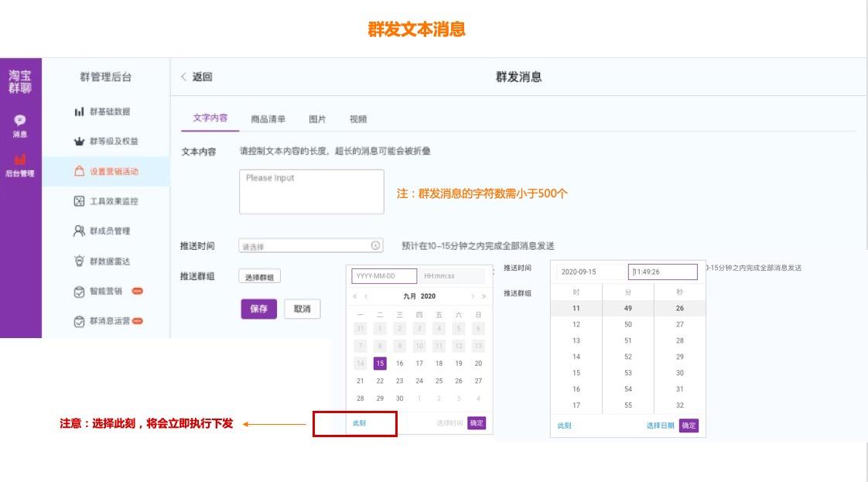Click the clock icon in 推送时间 field
868x482 pixels.
click(x=375, y=244)
